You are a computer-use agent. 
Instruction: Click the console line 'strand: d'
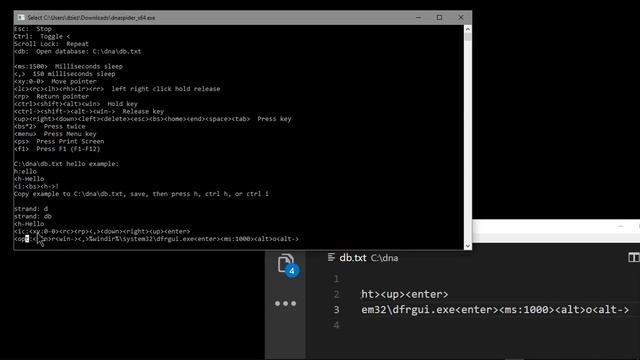click(31, 209)
